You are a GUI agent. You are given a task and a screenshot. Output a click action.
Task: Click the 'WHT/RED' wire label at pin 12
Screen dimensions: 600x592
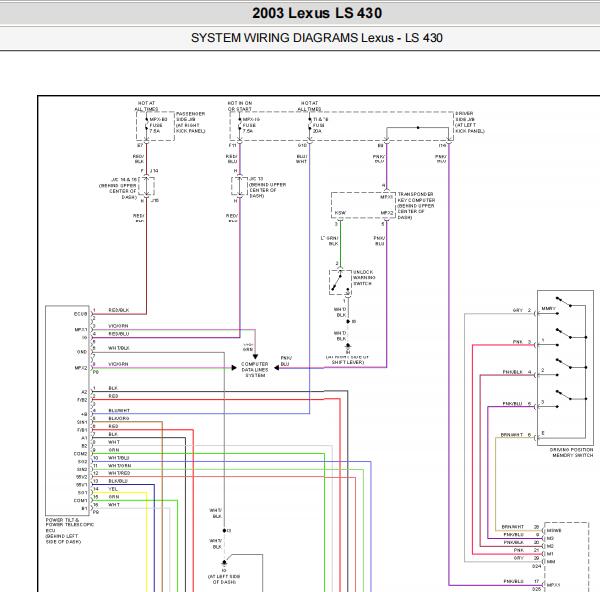tap(119, 473)
